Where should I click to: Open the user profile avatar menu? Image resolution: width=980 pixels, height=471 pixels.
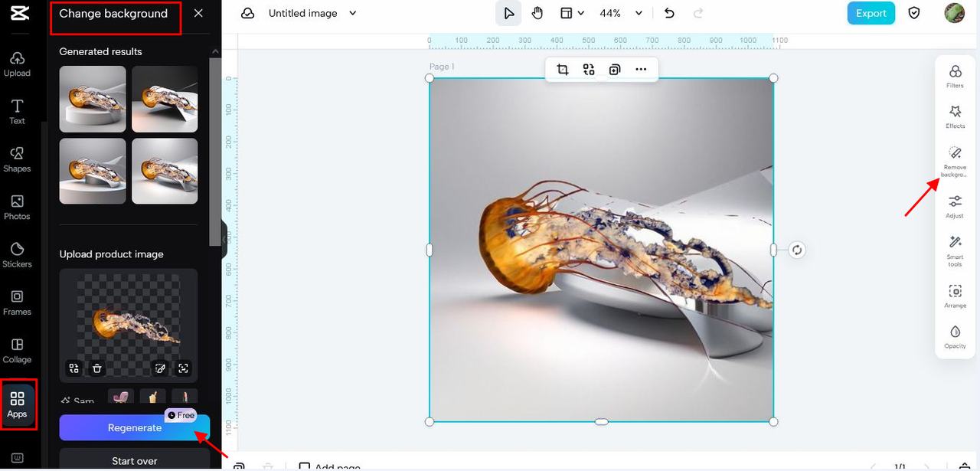[x=954, y=13]
